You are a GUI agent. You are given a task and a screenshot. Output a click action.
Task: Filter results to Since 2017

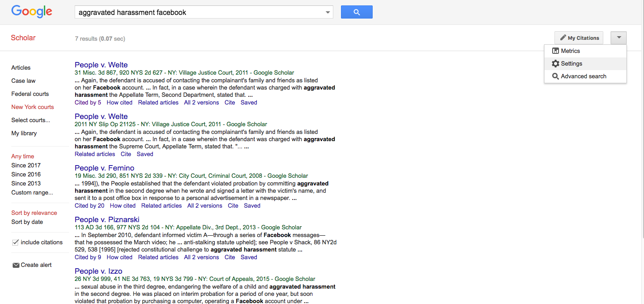click(26, 165)
